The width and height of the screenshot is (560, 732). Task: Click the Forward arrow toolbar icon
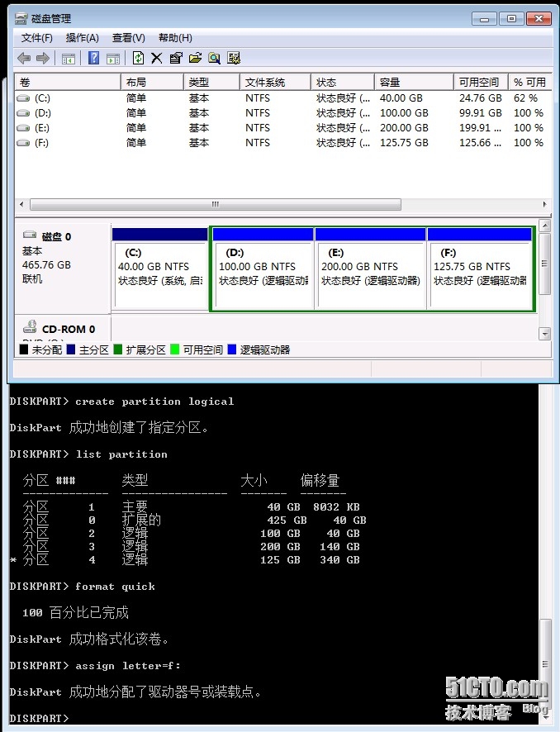[x=42, y=59]
